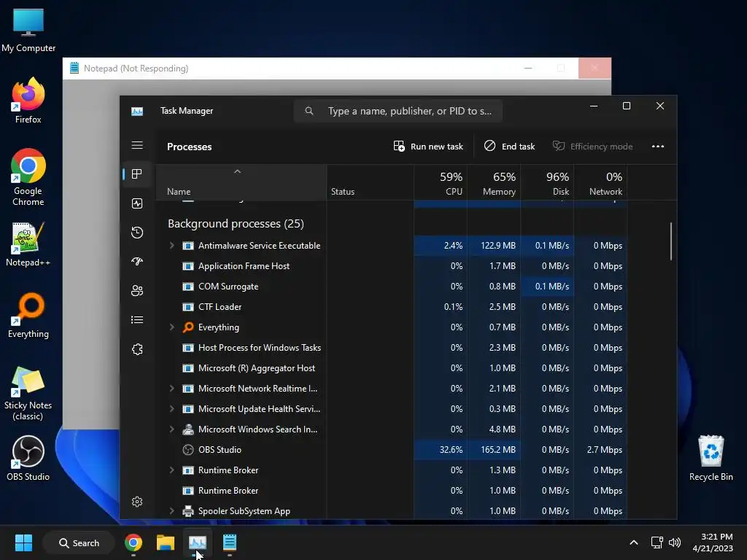Show hidden icons tray chevron

pyautogui.click(x=634, y=542)
